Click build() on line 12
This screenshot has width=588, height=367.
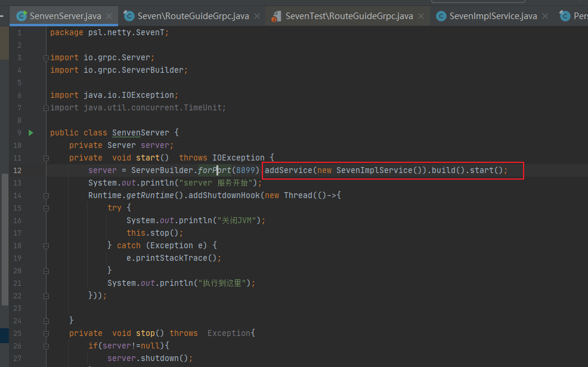coord(448,170)
